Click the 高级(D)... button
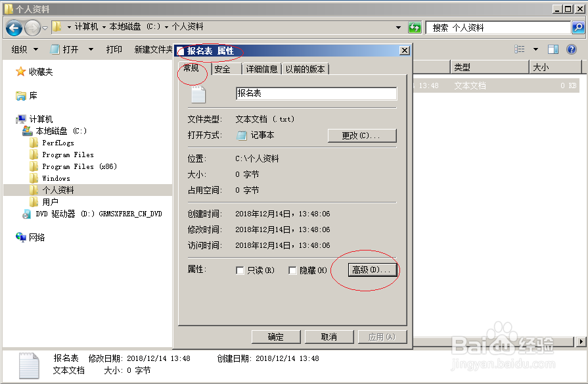 [373, 270]
